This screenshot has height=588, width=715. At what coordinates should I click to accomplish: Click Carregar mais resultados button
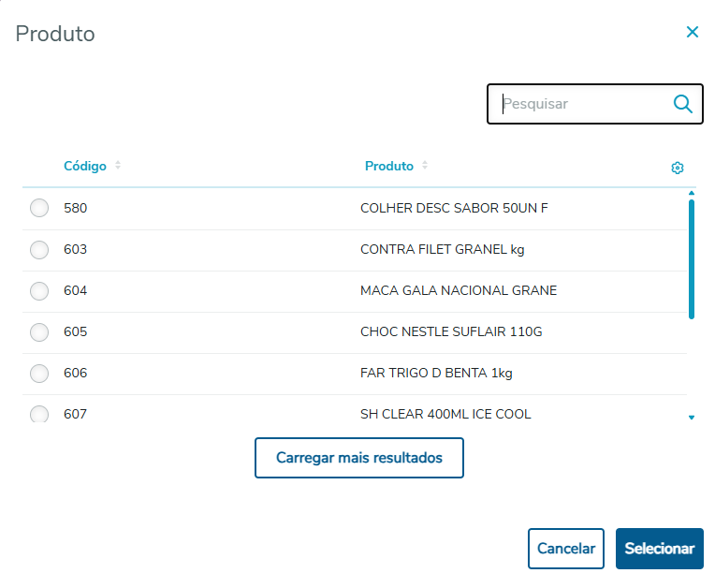coord(359,459)
